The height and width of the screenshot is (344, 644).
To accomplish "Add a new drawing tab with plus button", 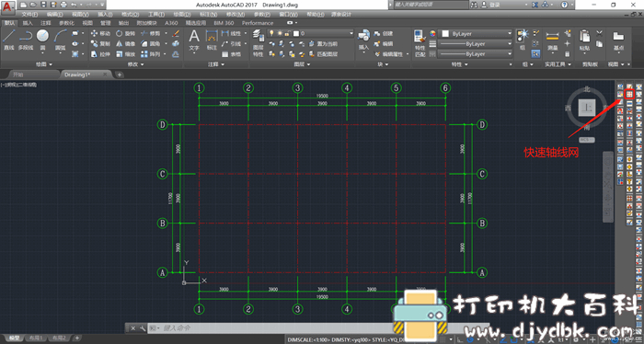I will tap(119, 75).
